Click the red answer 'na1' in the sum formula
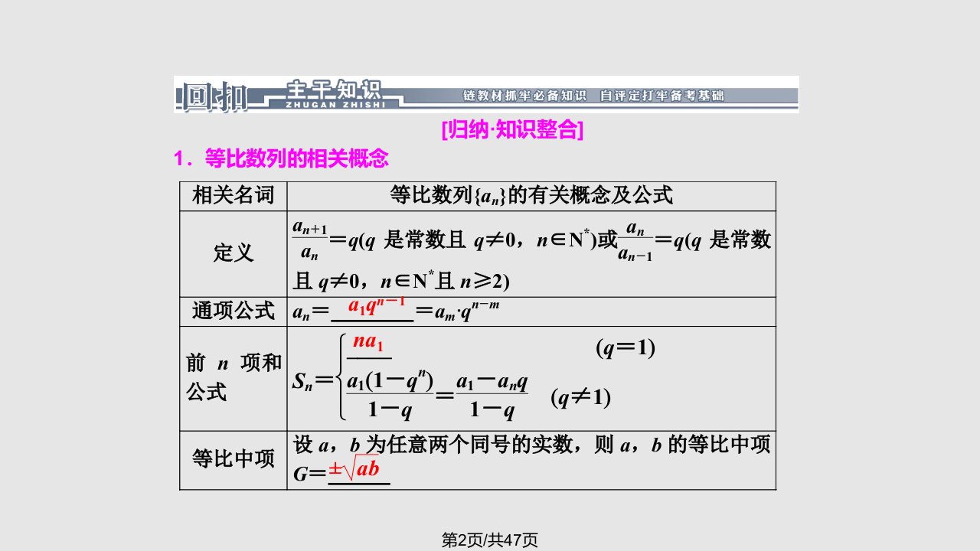Screen dimensions: 980x551 pos(369,342)
